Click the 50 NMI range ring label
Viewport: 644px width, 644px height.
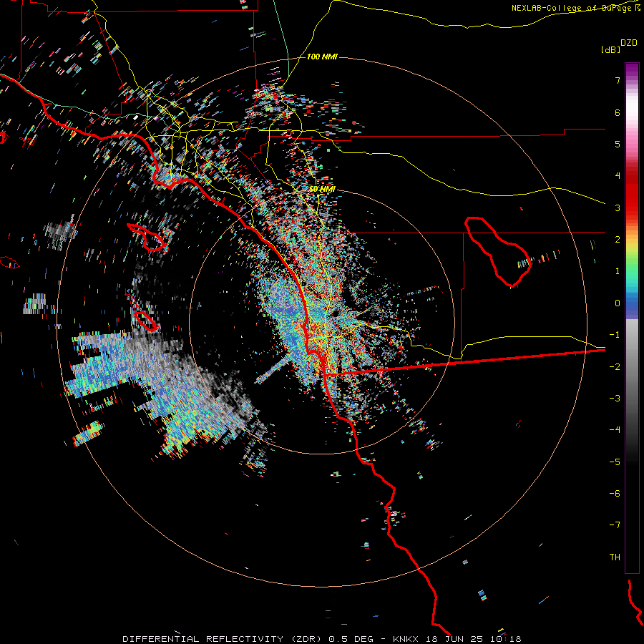click(322, 189)
